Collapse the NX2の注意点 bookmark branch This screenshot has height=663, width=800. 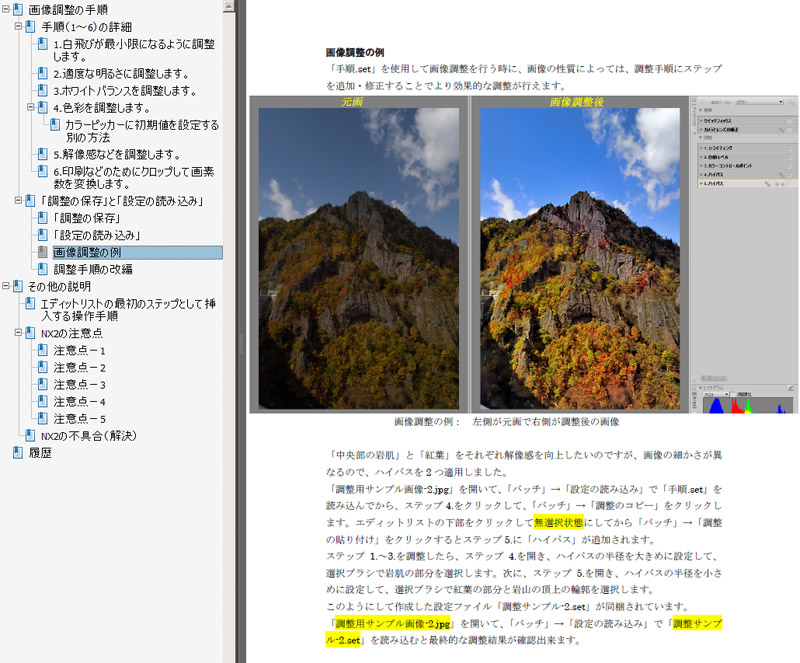point(18,333)
